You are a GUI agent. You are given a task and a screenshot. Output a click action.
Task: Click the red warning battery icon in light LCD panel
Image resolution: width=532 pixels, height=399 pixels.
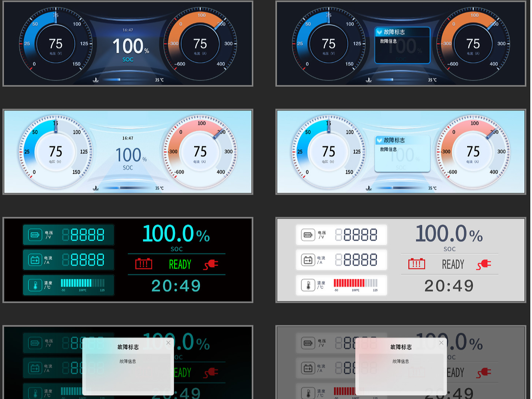point(416,264)
